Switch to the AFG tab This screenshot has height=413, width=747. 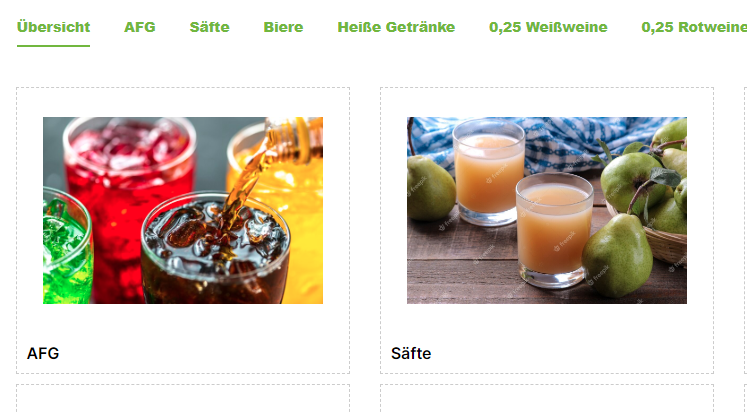tap(140, 27)
